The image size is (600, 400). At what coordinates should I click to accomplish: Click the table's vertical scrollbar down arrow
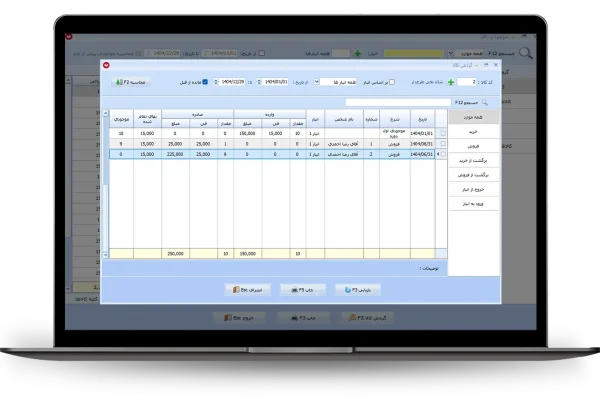[x=105, y=255]
